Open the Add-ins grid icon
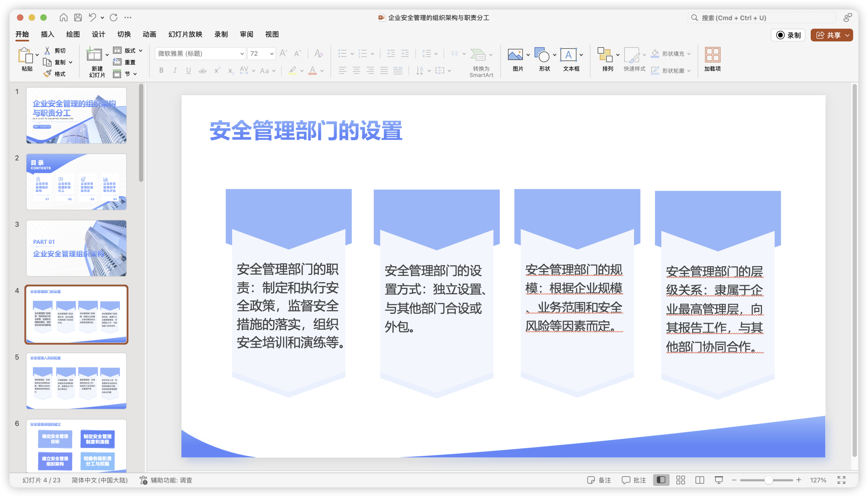Image resolution: width=868 pixels, height=497 pixels. tap(712, 55)
